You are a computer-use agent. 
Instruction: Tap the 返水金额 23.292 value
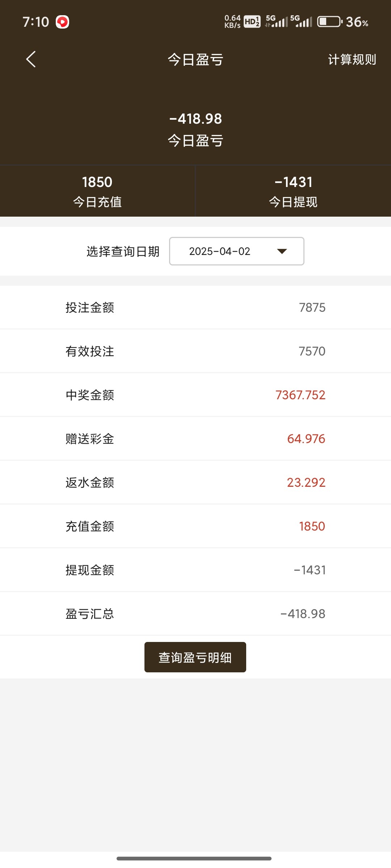tap(306, 482)
